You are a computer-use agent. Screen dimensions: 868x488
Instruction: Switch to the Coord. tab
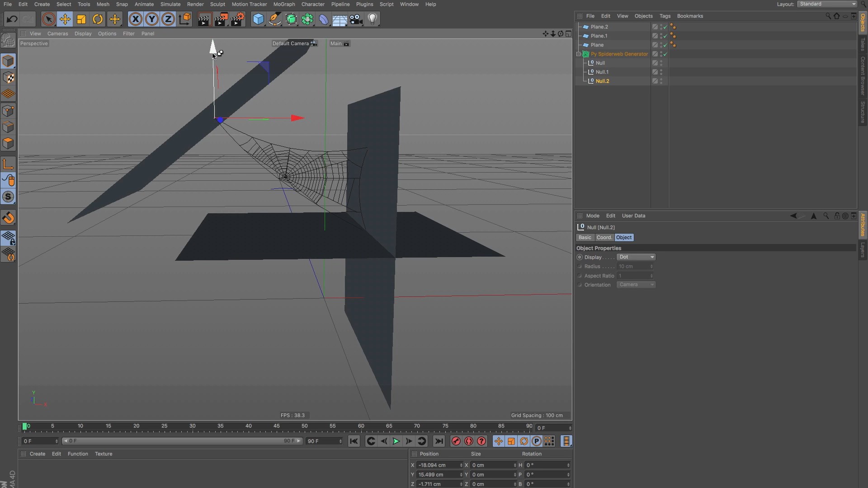[604, 238]
